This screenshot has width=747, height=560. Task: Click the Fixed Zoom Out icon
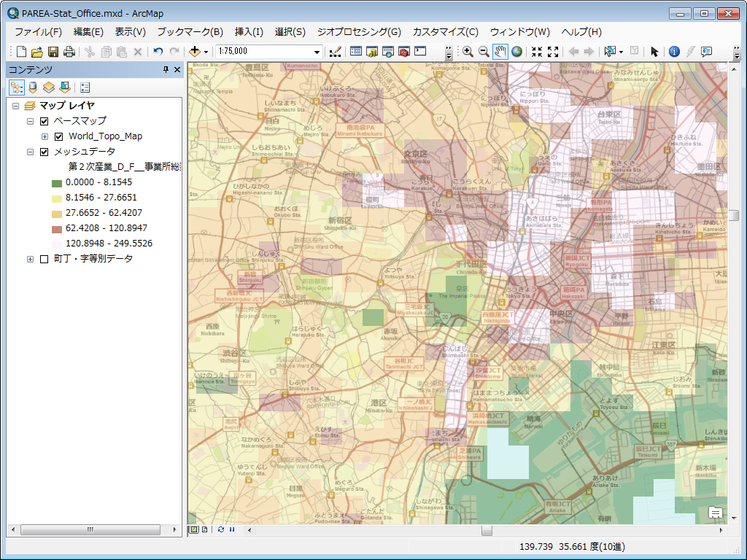(x=553, y=52)
